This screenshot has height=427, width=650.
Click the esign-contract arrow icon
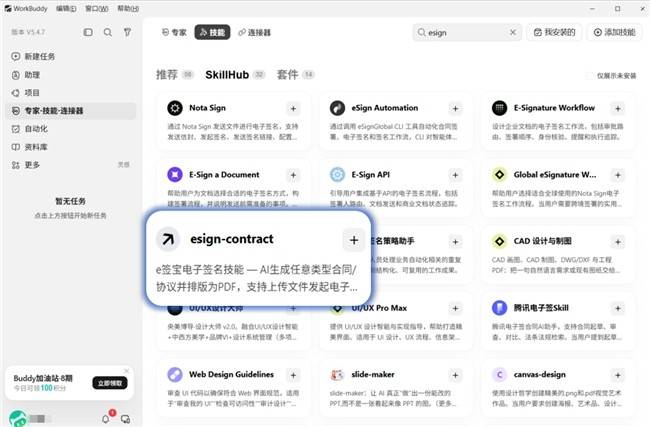point(168,239)
